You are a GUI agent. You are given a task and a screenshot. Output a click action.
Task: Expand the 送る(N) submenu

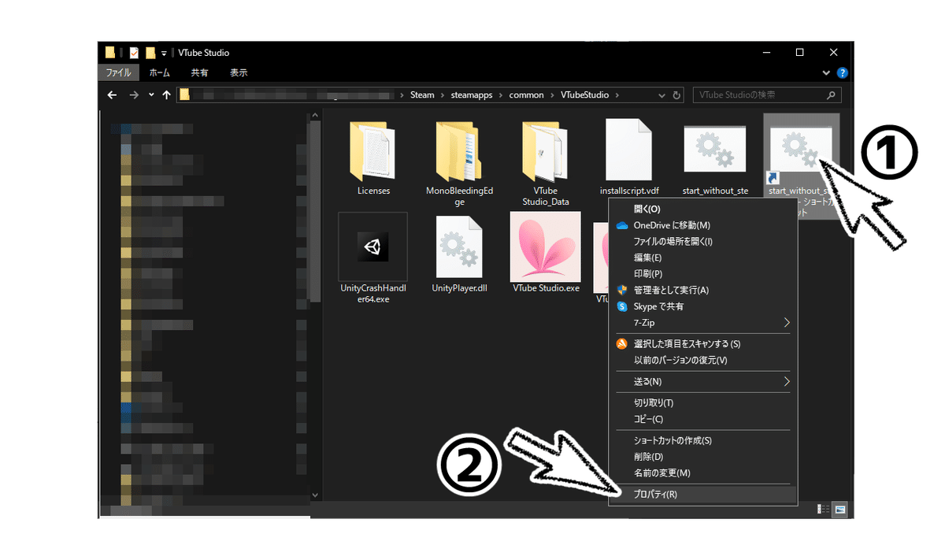[x=786, y=381]
